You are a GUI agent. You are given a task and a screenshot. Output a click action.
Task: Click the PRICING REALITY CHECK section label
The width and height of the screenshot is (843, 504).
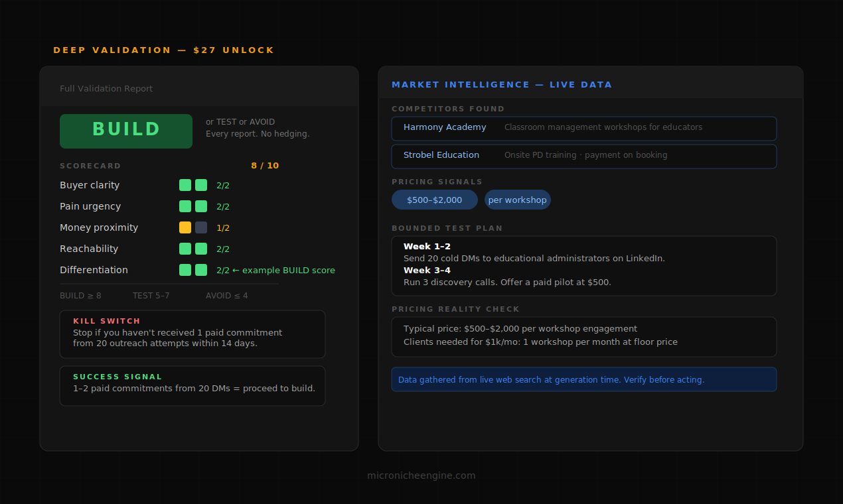(456, 309)
